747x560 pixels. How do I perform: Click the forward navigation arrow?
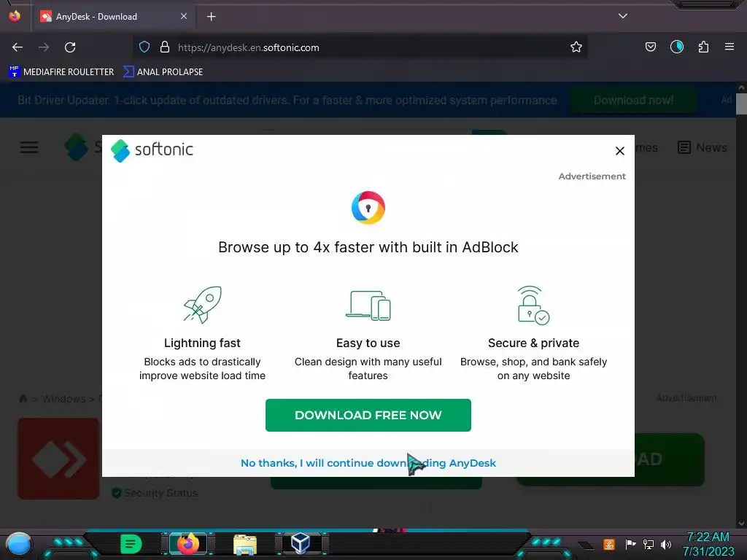coord(44,47)
